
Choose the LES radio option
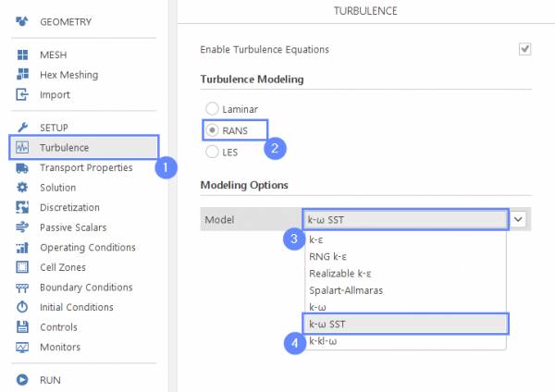(212, 151)
